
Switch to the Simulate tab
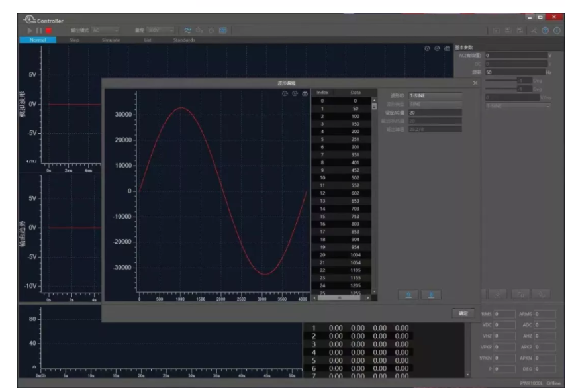point(111,40)
